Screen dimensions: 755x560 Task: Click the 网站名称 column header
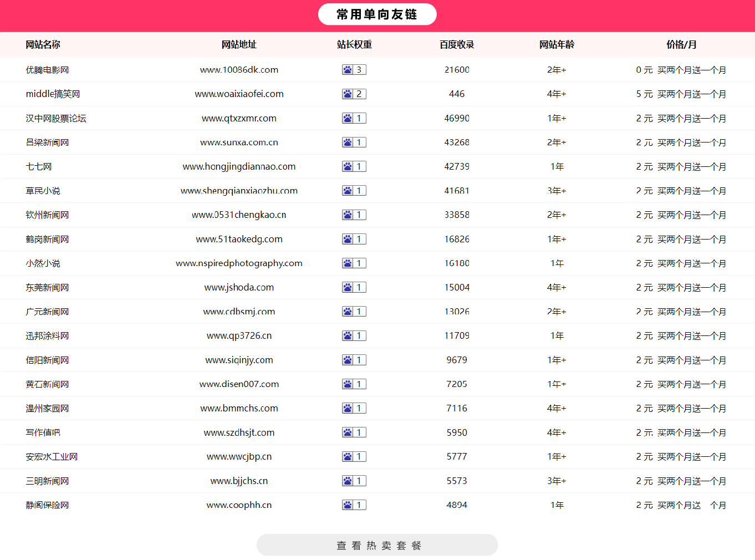pyautogui.click(x=43, y=44)
